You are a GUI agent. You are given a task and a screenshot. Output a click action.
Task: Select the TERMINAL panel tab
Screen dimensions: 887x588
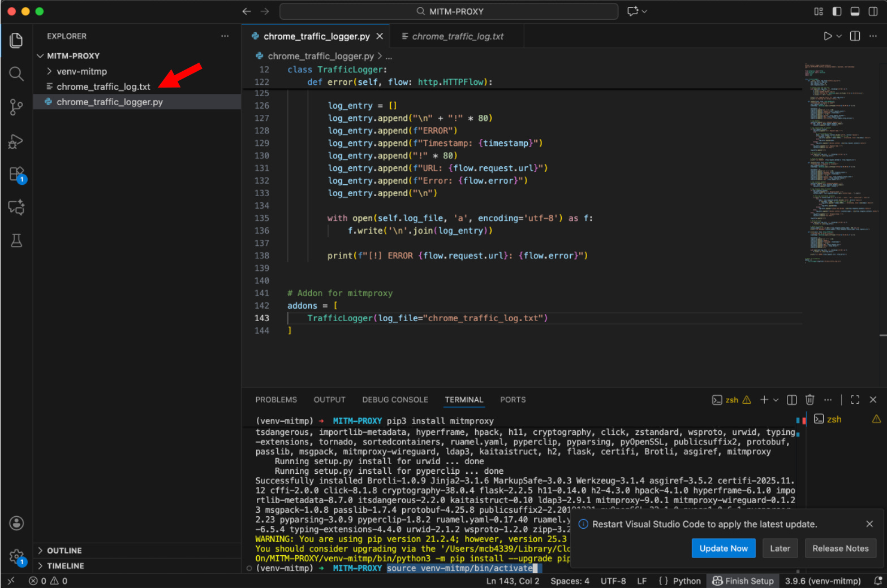click(x=464, y=400)
